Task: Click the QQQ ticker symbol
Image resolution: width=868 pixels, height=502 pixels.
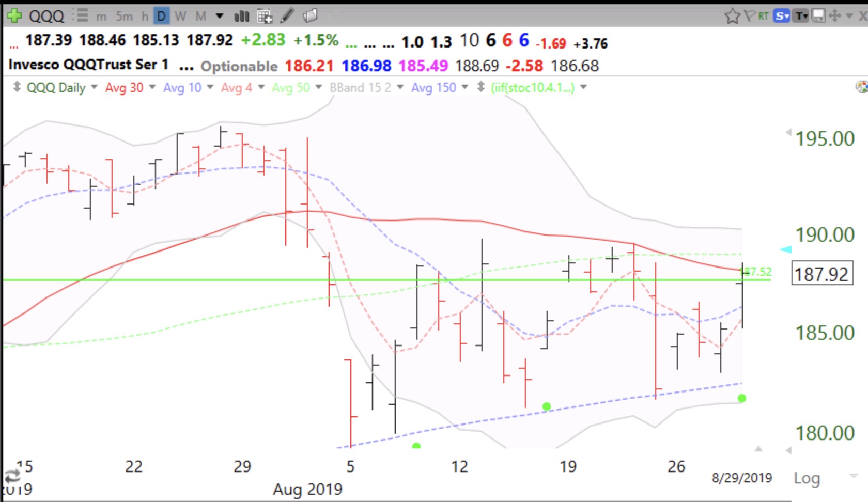Action: 47,16
